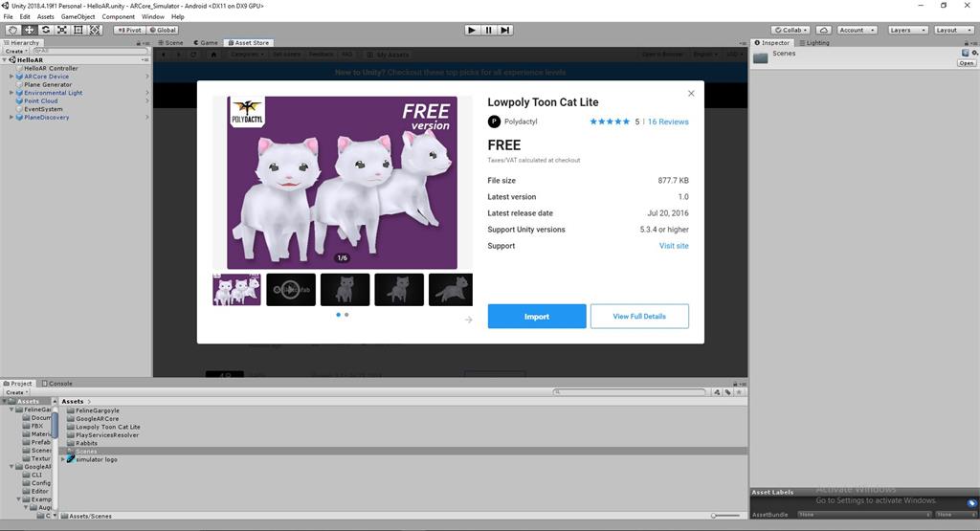This screenshot has height=531, width=980.
Task: Expand the simulator logo asset
Action: (x=62, y=459)
